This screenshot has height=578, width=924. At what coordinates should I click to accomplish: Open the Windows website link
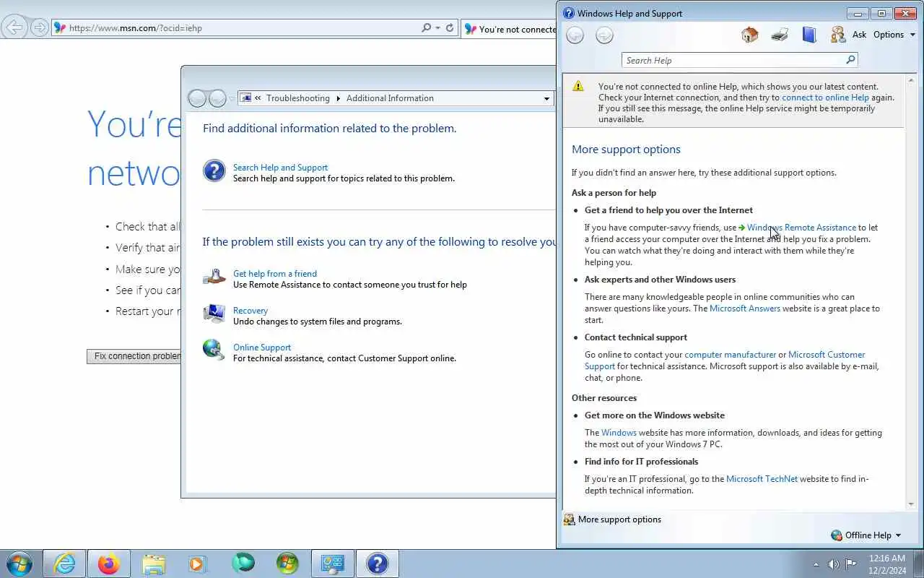619,433
